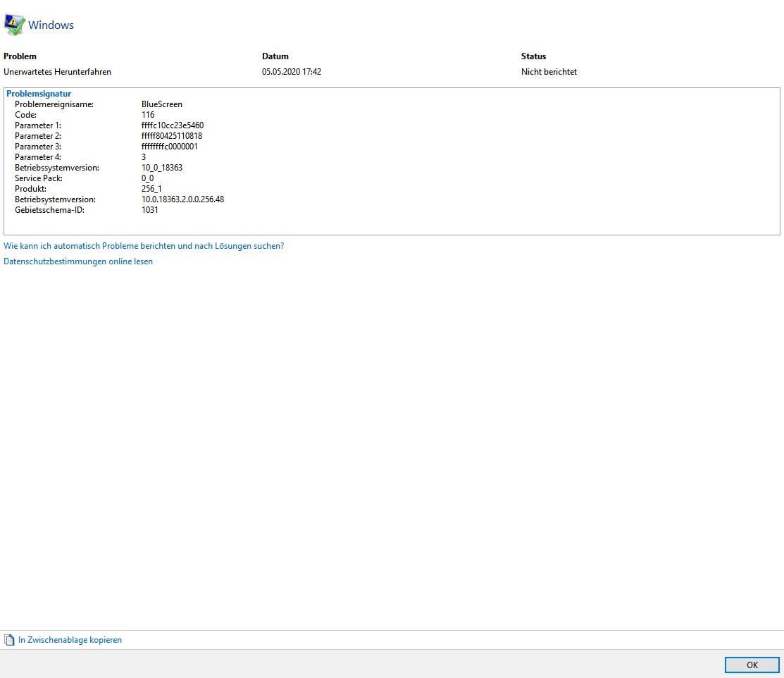Select value '10.0.18363.2.0.0.256.48'
Image resolution: width=784 pixels, height=678 pixels.
click(x=183, y=199)
